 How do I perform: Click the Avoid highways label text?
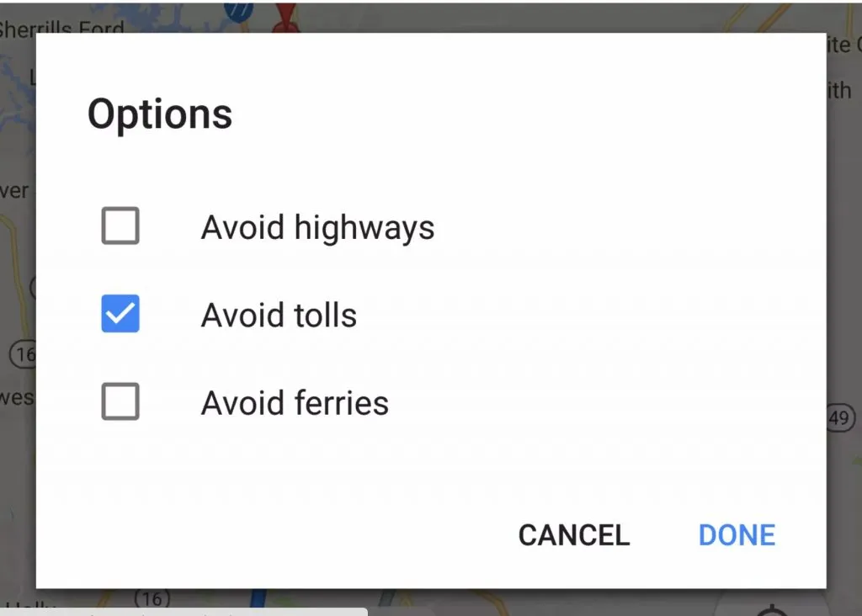[x=317, y=227]
